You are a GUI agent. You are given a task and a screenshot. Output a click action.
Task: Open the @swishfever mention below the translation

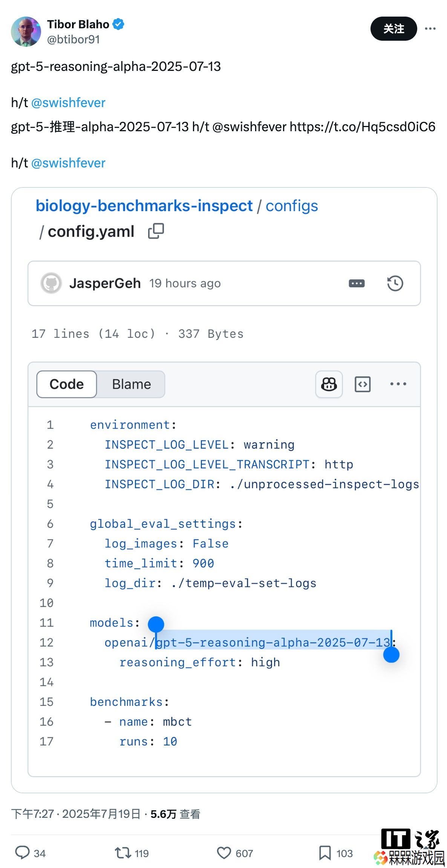[x=68, y=163]
